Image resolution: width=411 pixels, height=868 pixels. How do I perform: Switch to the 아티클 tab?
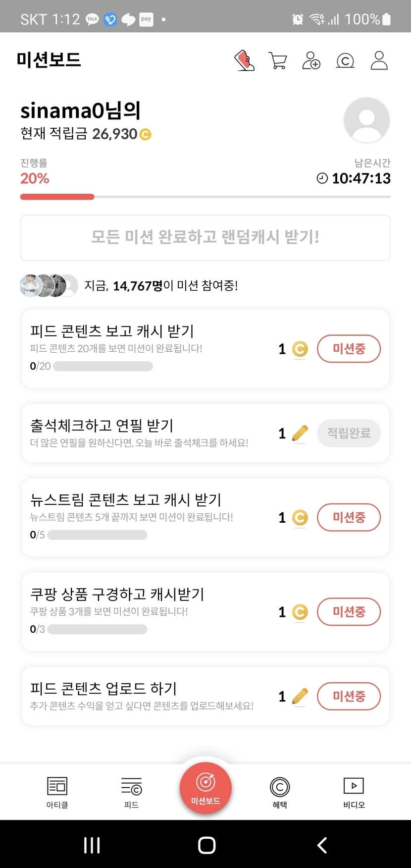tap(57, 792)
